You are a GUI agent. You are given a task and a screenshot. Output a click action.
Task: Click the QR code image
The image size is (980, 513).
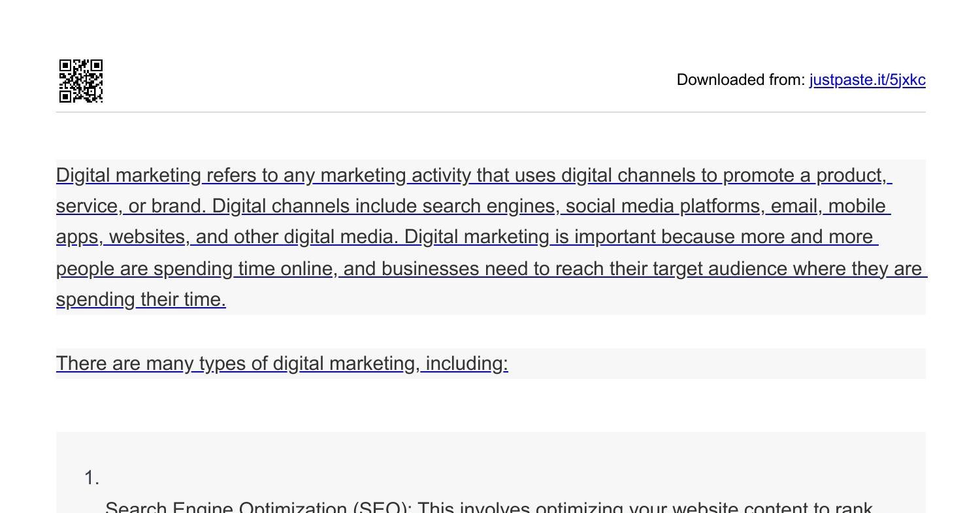click(81, 81)
